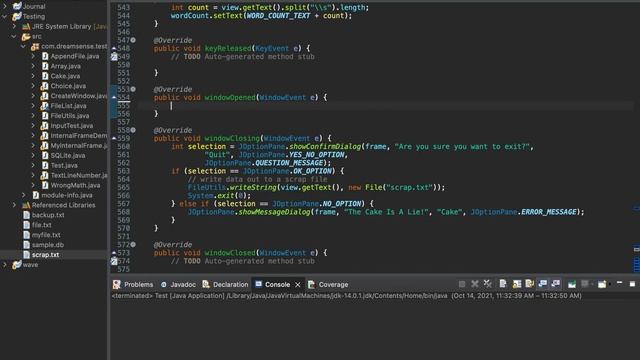The height and width of the screenshot is (360, 640).
Task: Click line number 565 in the gutter
Action: tap(123, 187)
